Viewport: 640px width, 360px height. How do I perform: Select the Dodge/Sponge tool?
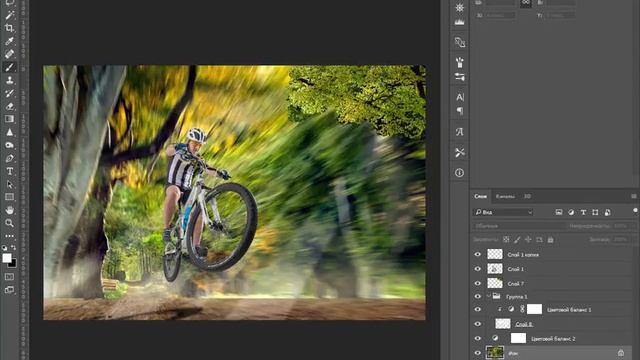[9, 145]
